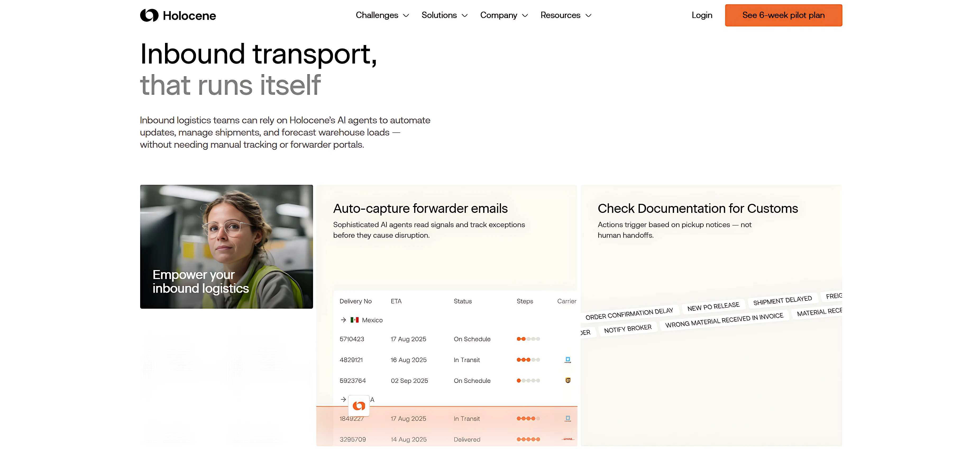Click the Empower your inbound logistics image card
Image resolution: width=980 pixels, height=449 pixels.
click(x=226, y=246)
